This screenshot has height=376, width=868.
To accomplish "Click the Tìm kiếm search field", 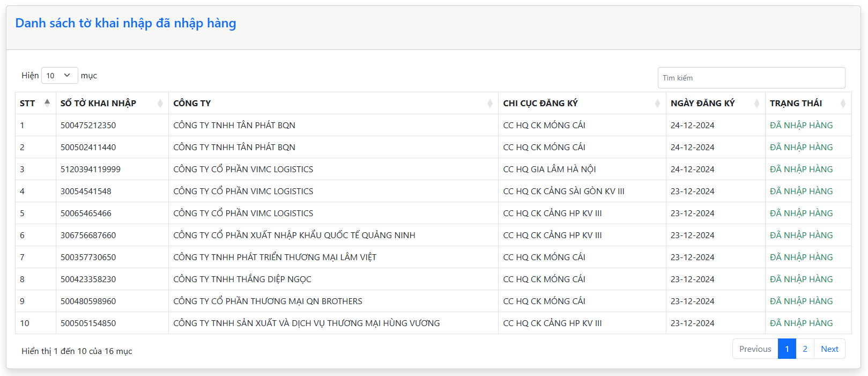I will (x=751, y=78).
